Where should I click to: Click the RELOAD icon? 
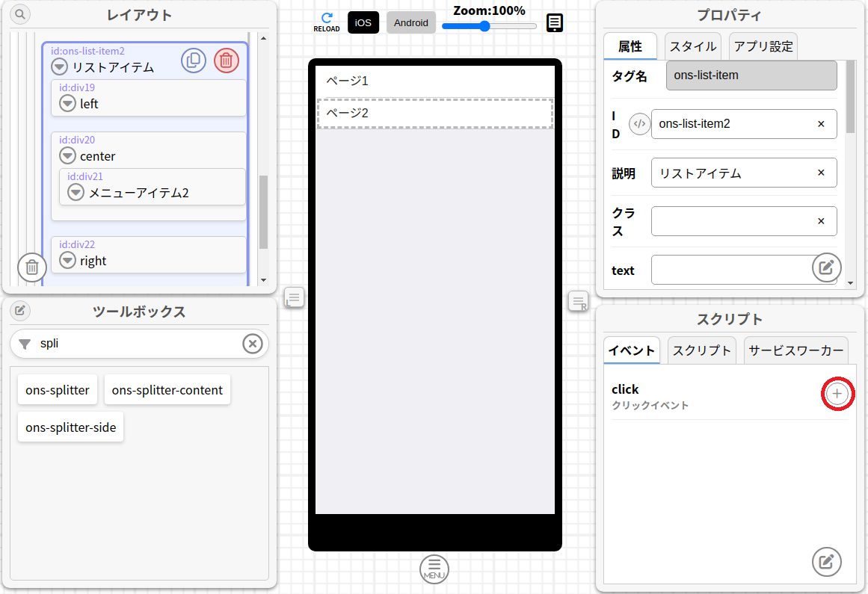(326, 22)
